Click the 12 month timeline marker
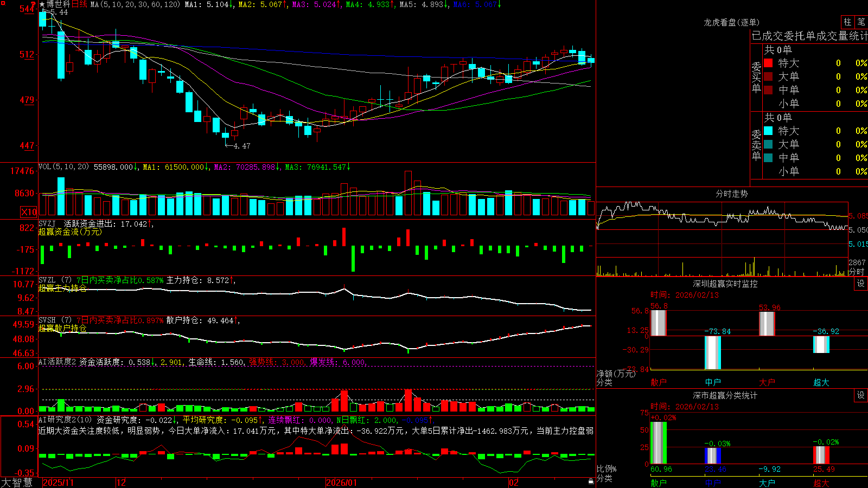 [121, 483]
